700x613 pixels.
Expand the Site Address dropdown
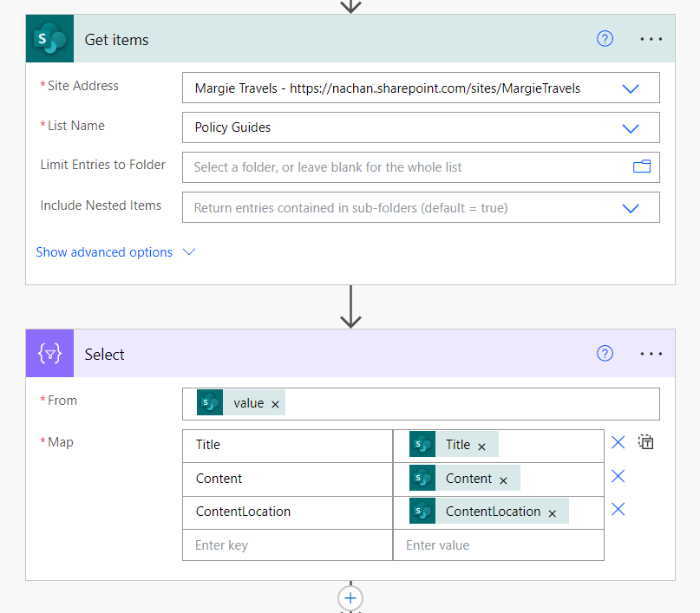click(x=631, y=88)
